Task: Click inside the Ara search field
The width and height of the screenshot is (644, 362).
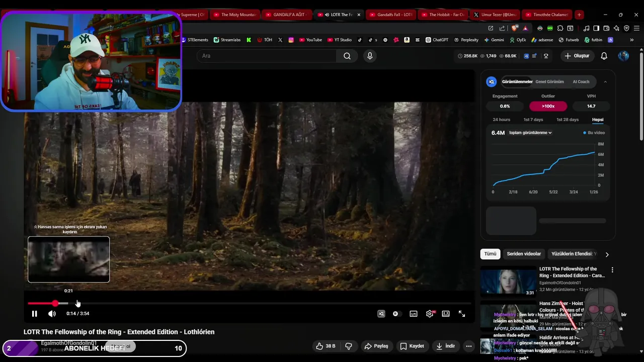Action: [x=267, y=56]
